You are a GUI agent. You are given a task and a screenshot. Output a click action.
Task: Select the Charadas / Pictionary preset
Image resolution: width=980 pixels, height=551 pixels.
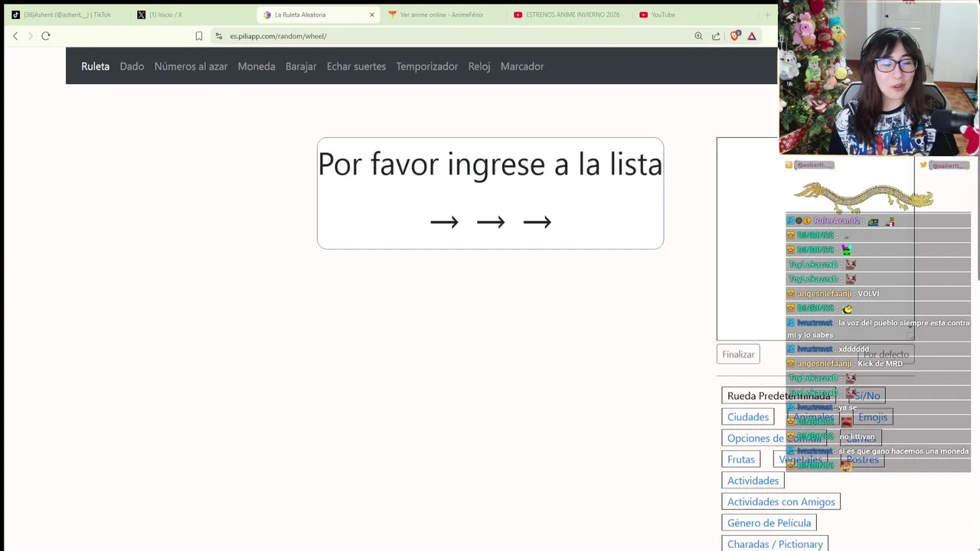pos(775,544)
